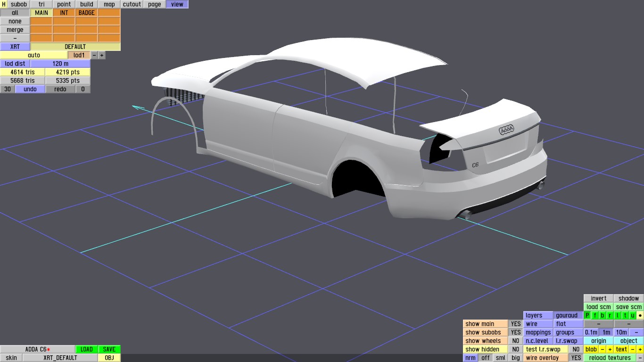This screenshot has height=362, width=644.
Task: Open the page tab
Action: [155, 4]
